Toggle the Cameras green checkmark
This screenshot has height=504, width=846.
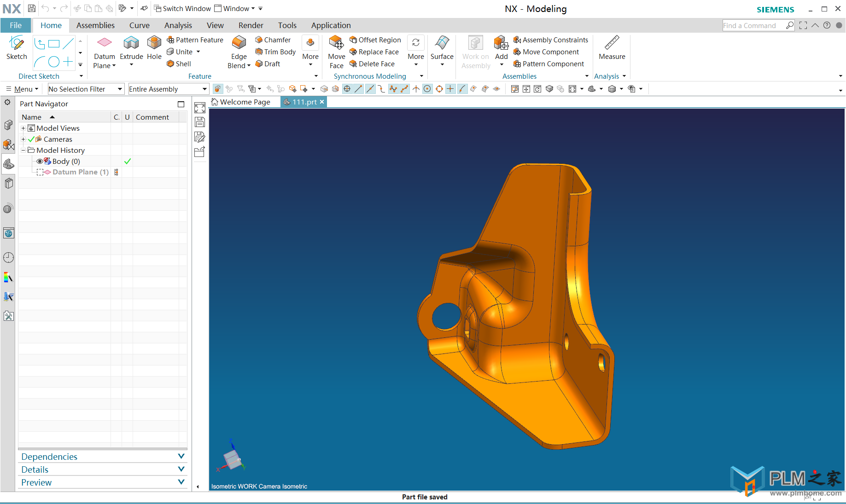point(31,139)
